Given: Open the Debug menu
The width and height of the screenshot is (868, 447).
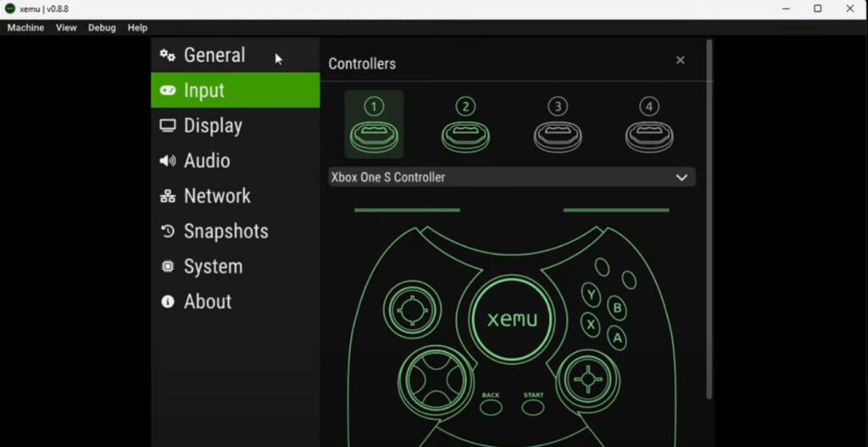Looking at the screenshot, I should tap(102, 28).
